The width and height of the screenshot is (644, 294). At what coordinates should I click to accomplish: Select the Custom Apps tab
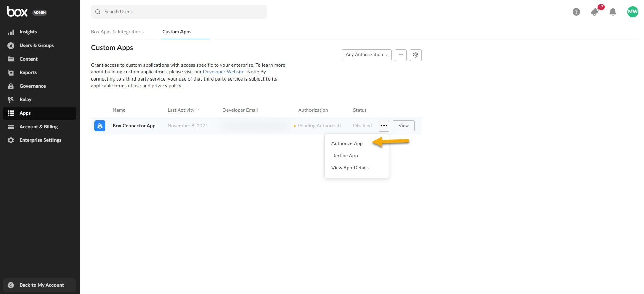[x=177, y=32]
